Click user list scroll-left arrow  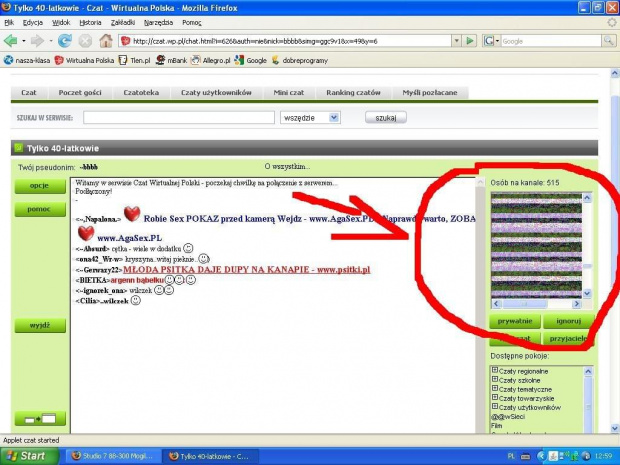click(497, 304)
